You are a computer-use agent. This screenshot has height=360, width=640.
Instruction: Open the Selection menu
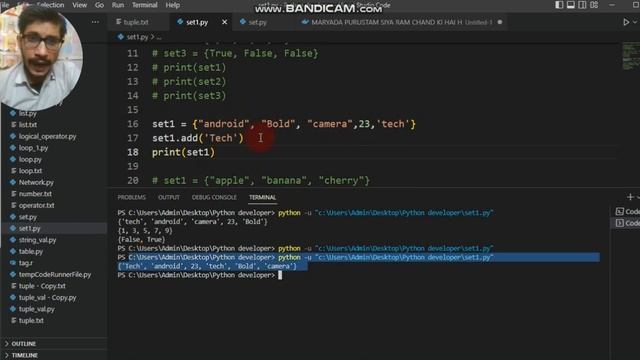pyautogui.click(x=50, y=5)
